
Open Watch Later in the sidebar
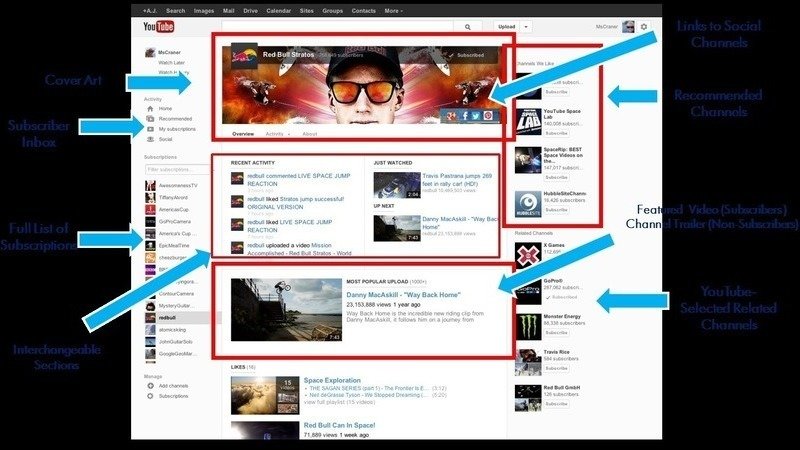tap(171, 63)
